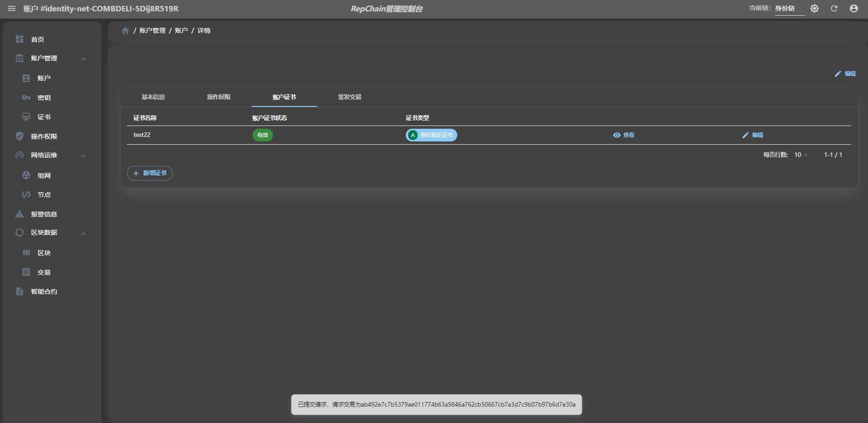The image size is (868, 423).
Task: Switch to the 签发交易 tab
Action: tap(350, 97)
